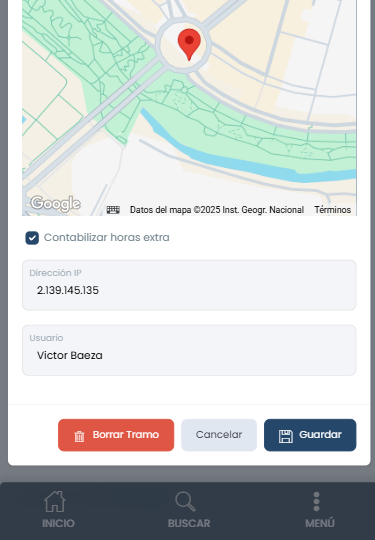The image size is (375, 540).
Task: Click the floppy disk icon in Guardar
Action: click(285, 436)
